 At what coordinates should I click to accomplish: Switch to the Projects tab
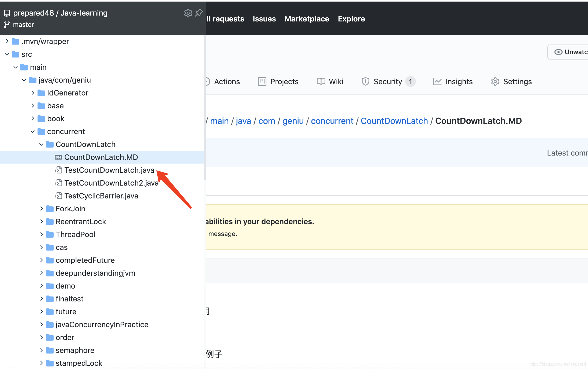tap(278, 82)
